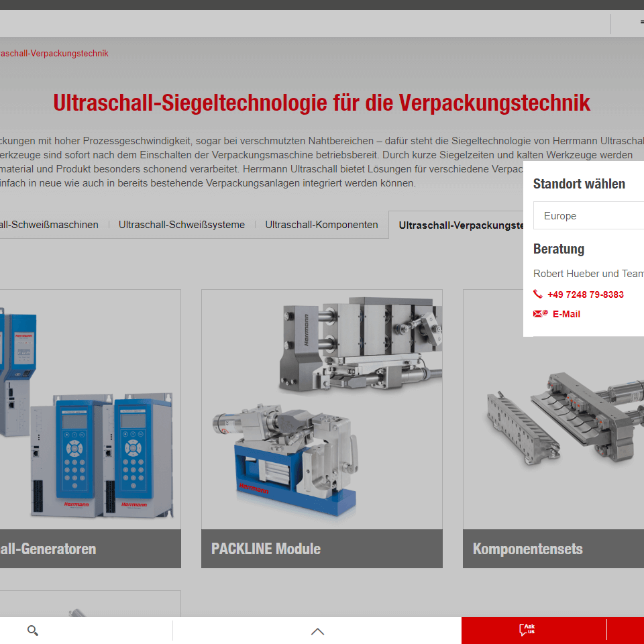Click the Ultraschall-Generatoren caption
Image resolution: width=644 pixels, height=644 pixels.
click(91, 549)
